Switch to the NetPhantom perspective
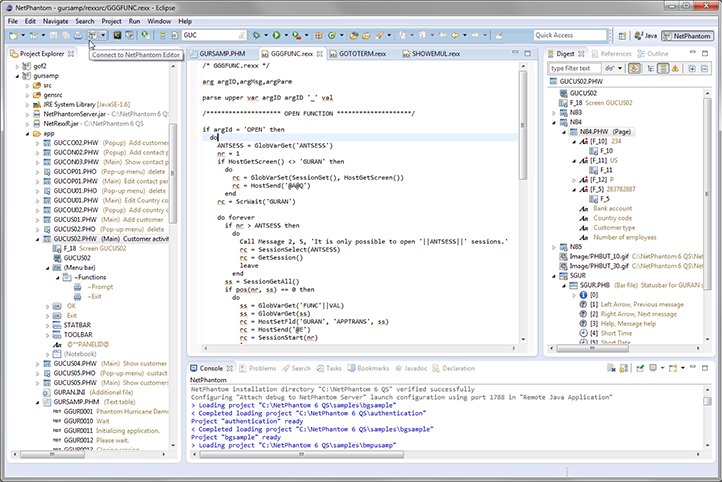This screenshot has width=722, height=482. click(x=687, y=36)
